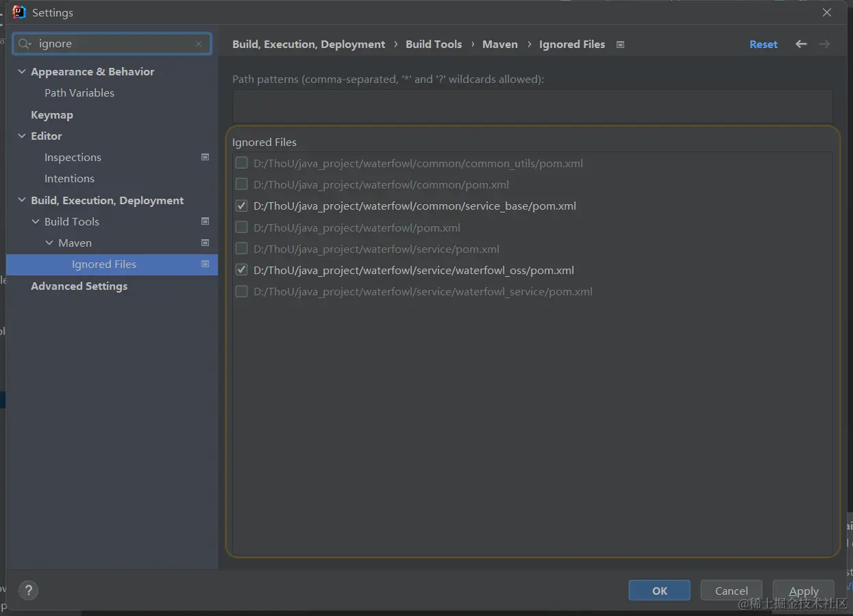Screen dimensions: 853x616
Task: Collapse Build, Execution, Deployment arrow
Action: [22, 200]
